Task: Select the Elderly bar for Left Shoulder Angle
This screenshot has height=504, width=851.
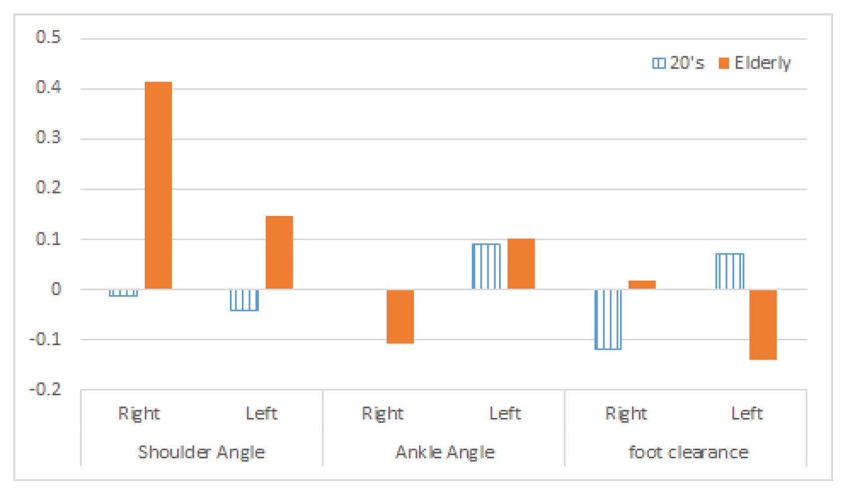Action: click(279, 252)
